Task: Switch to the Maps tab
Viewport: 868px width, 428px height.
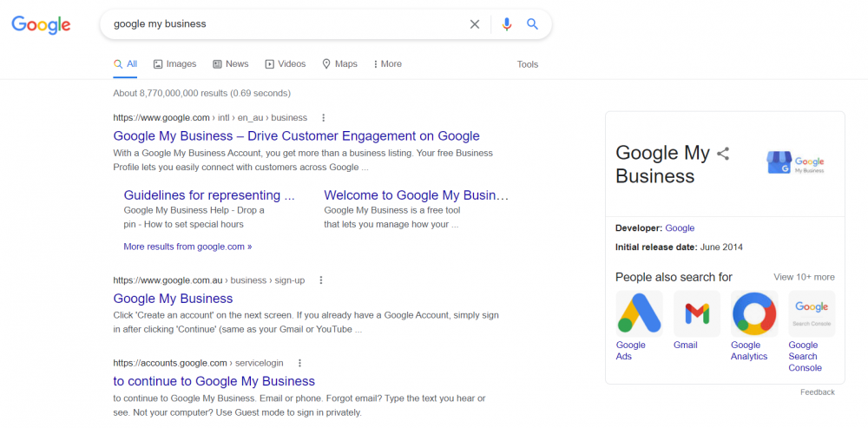Action: pos(340,64)
